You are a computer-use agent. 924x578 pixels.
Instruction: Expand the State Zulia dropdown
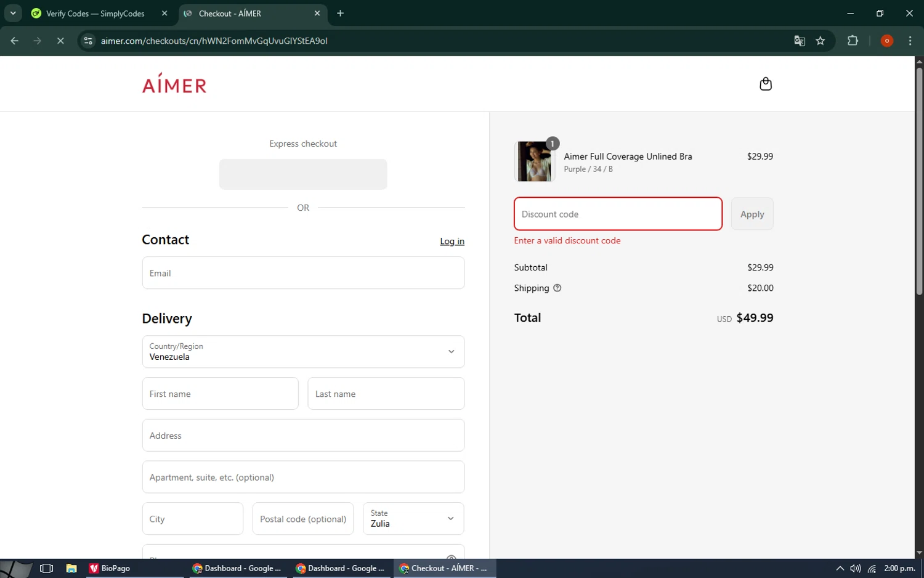(x=413, y=518)
